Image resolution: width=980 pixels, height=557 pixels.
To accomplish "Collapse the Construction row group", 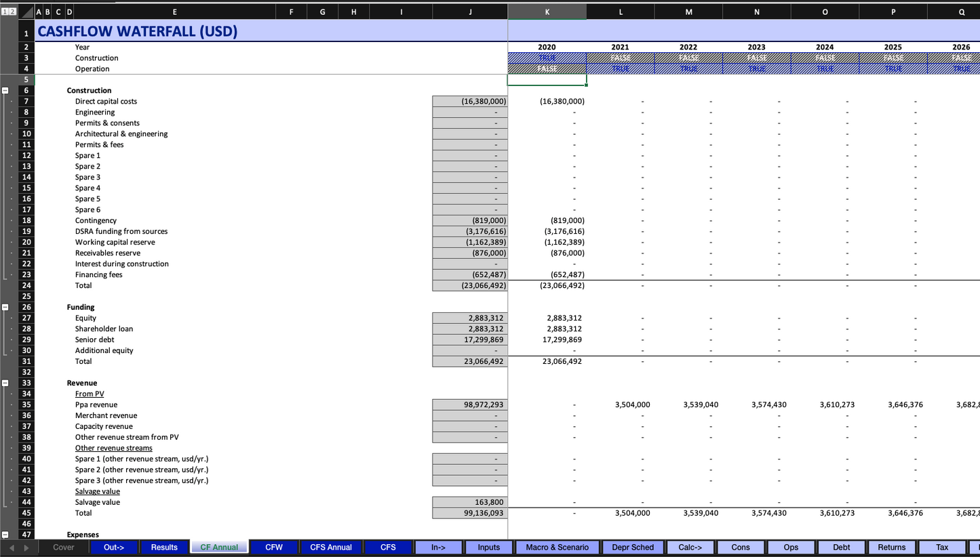I will point(5,90).
